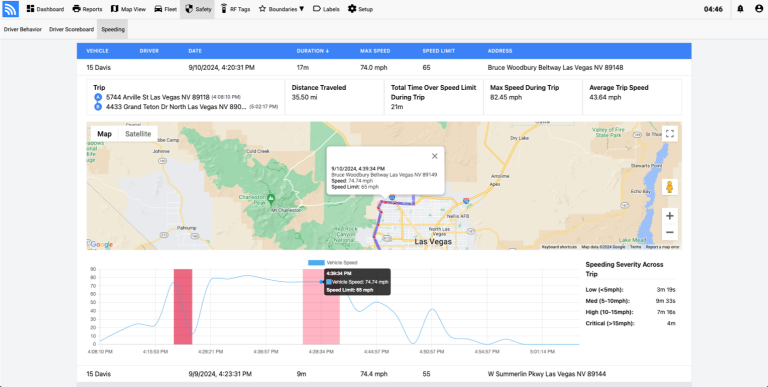Click the notifications bell icon
Screen dimensions: 768x387
click(x=740, y=9)
